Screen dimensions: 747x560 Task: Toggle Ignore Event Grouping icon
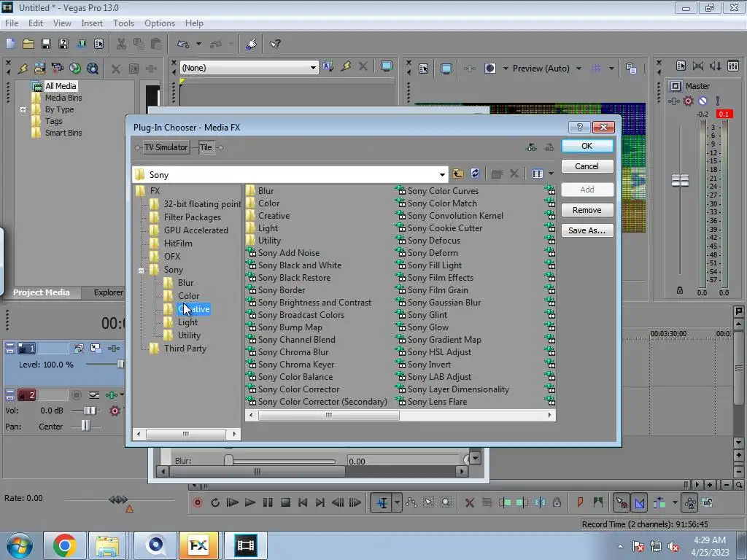point(708,502)
